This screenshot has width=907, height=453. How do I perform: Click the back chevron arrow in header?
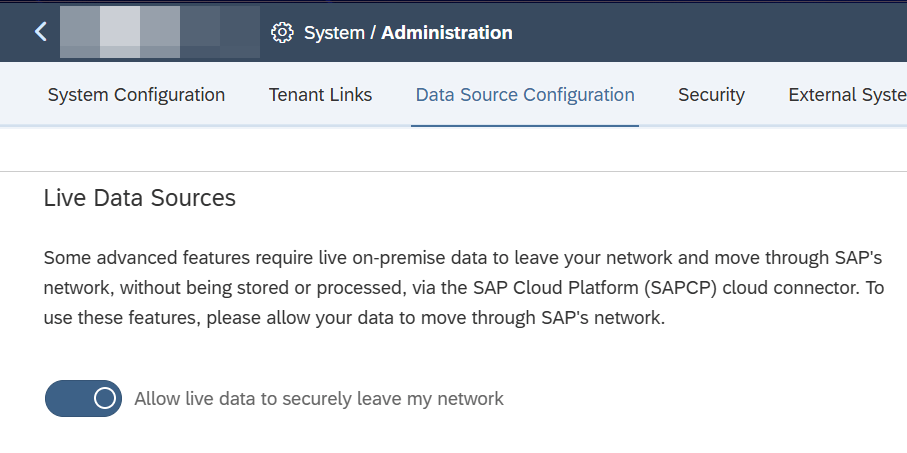coord(40,32)
